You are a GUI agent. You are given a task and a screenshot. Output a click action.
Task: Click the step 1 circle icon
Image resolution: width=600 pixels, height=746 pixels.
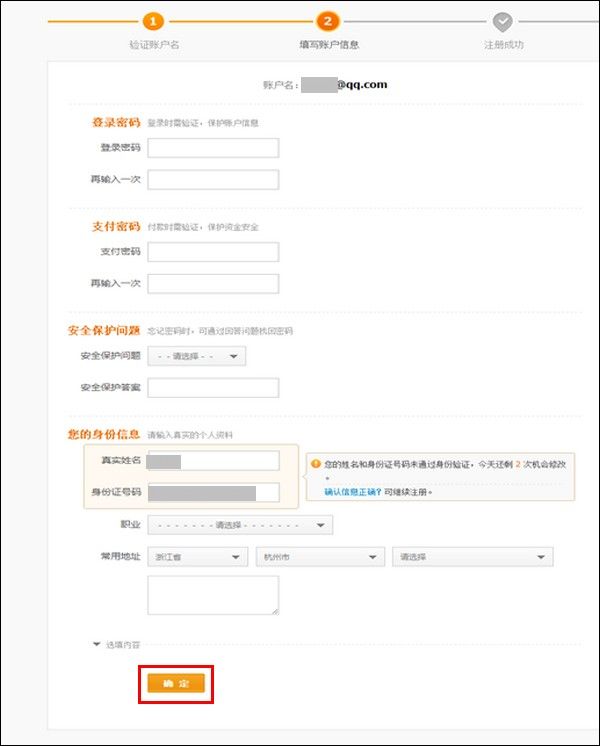(x=153, y=22)
